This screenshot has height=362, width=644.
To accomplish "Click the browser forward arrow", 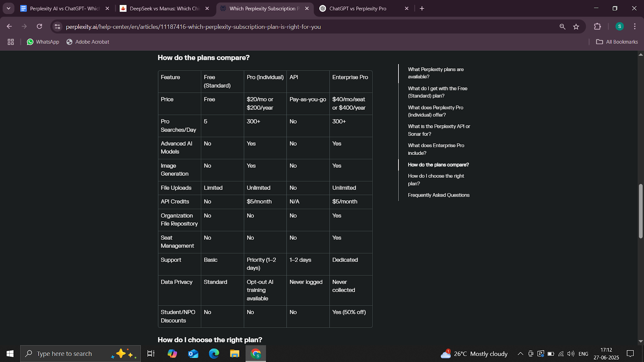I will [24, 27].
